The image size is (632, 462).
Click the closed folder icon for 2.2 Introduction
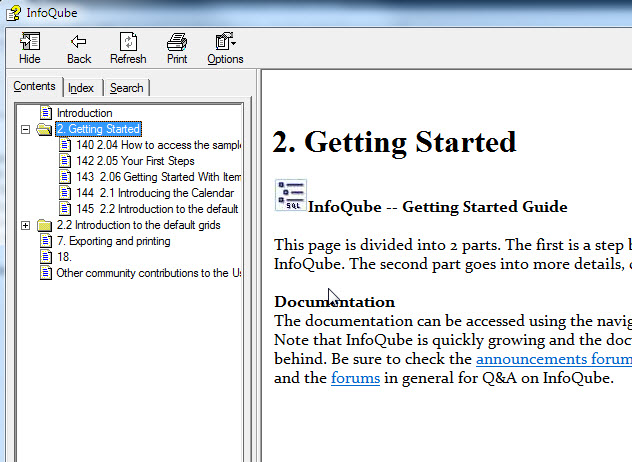click(44, 225)
